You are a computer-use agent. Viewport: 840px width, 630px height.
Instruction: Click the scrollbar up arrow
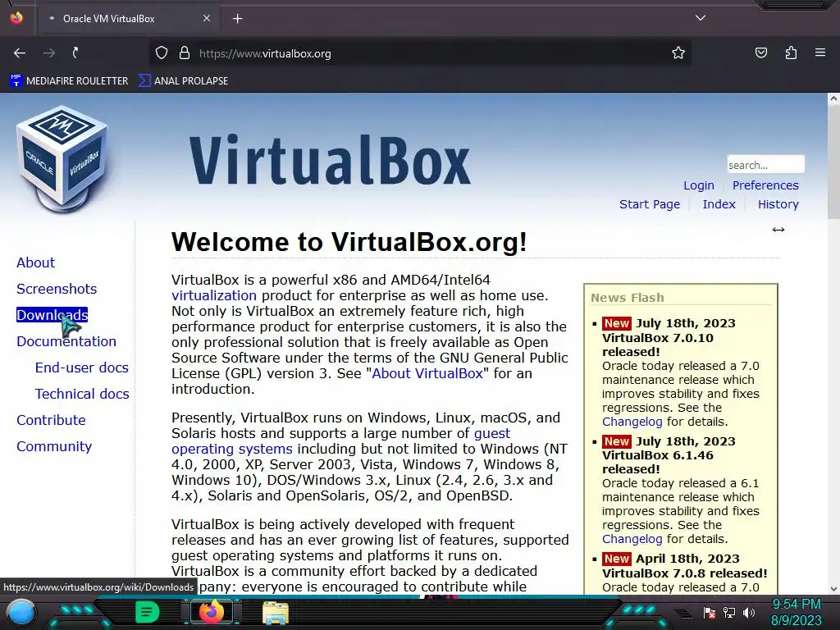click(x=833, y=98)
